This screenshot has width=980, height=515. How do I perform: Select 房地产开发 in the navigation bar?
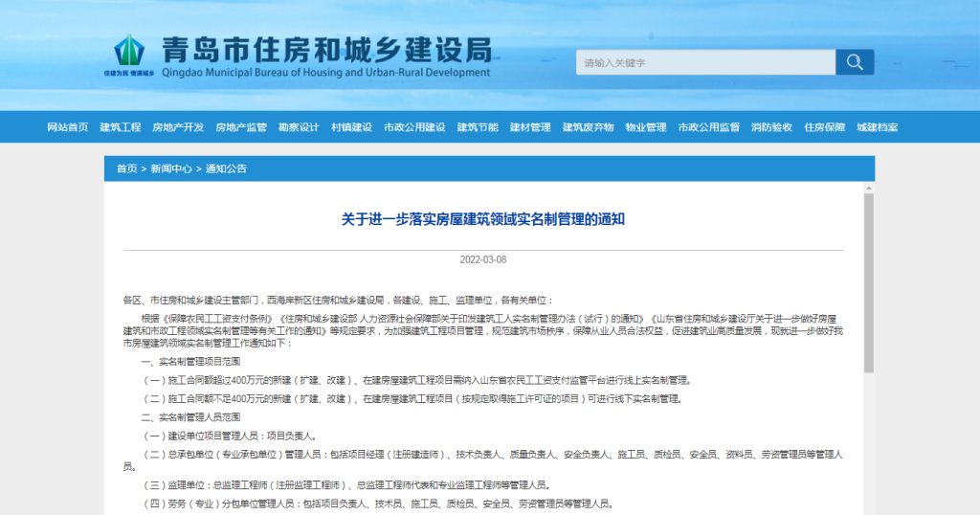[178, 127]
